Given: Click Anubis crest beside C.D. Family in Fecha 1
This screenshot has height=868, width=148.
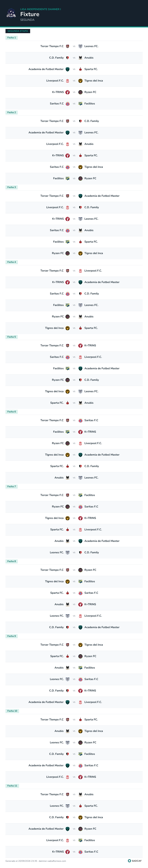Looking at the screenshot, I should tap(80, 58).
